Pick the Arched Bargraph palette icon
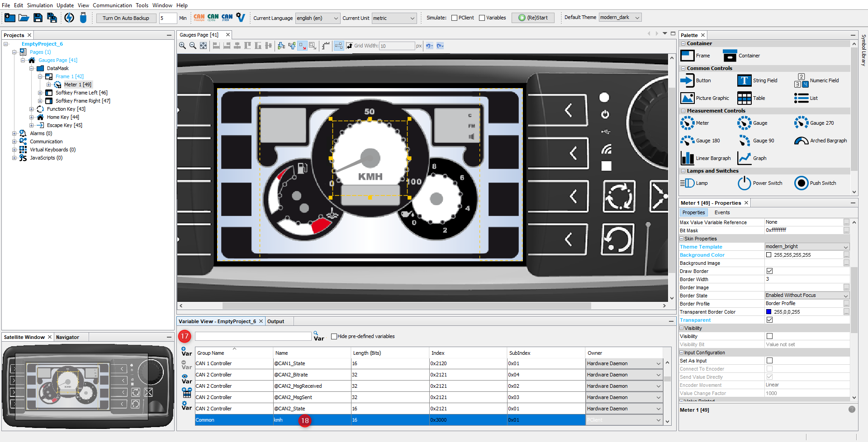The image size is (868, 442). coord(801,141)
